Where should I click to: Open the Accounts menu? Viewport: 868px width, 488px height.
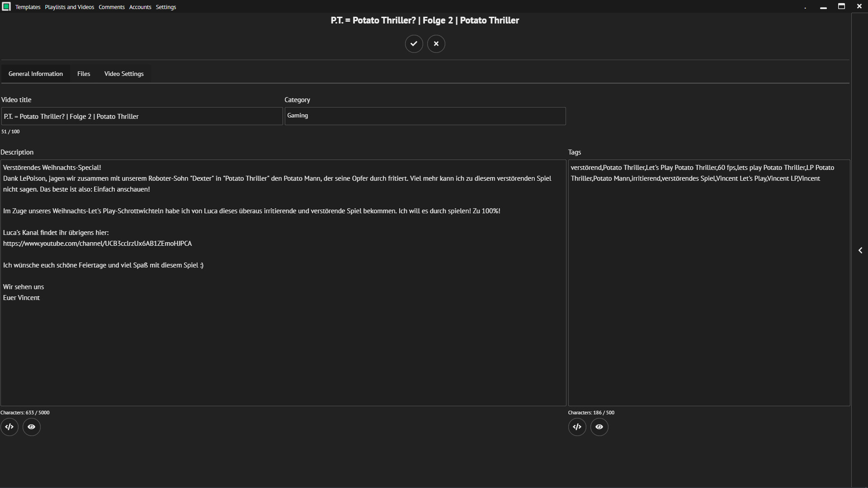click(x=140, y=7)
